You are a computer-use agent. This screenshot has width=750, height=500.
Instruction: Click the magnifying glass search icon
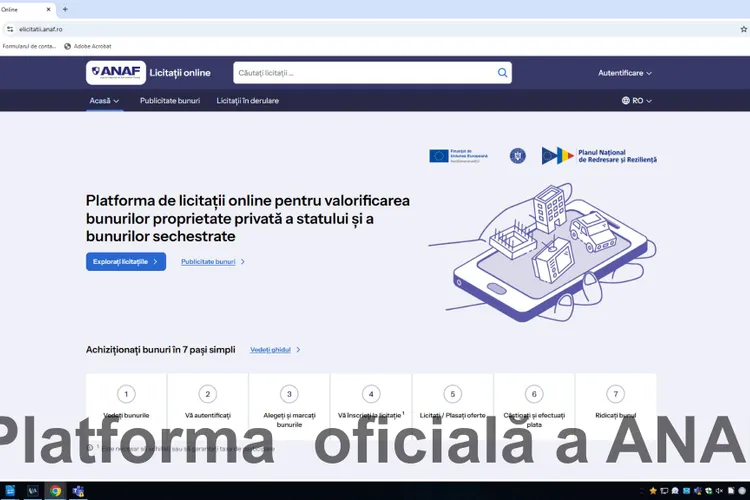pyautogui.click(x=502, y=73)
